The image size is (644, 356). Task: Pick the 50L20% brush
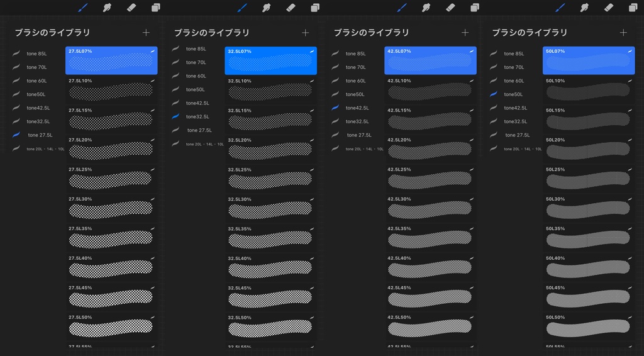tap(589, 149)
